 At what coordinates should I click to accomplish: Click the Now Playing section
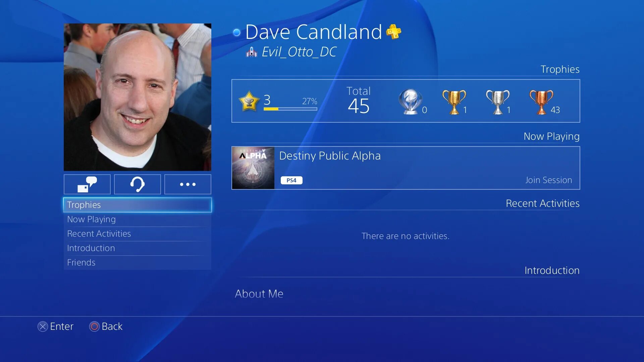pyautogui.click(x=405, y=168)
